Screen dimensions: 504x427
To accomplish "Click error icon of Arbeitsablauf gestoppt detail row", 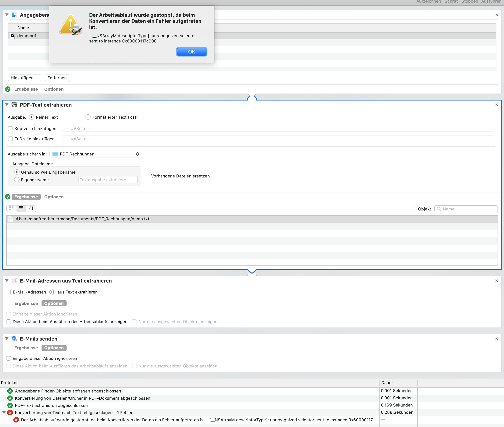I will click(16, 420).
